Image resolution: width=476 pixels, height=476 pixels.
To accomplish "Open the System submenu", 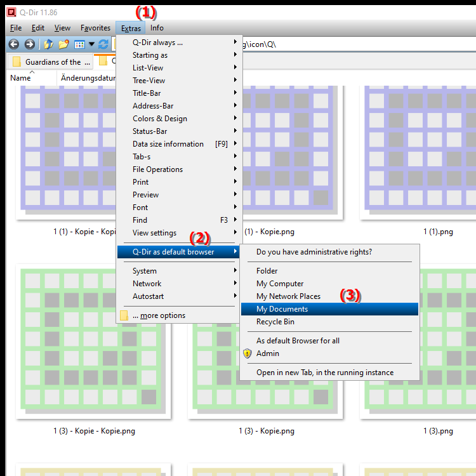I will 179,271.
